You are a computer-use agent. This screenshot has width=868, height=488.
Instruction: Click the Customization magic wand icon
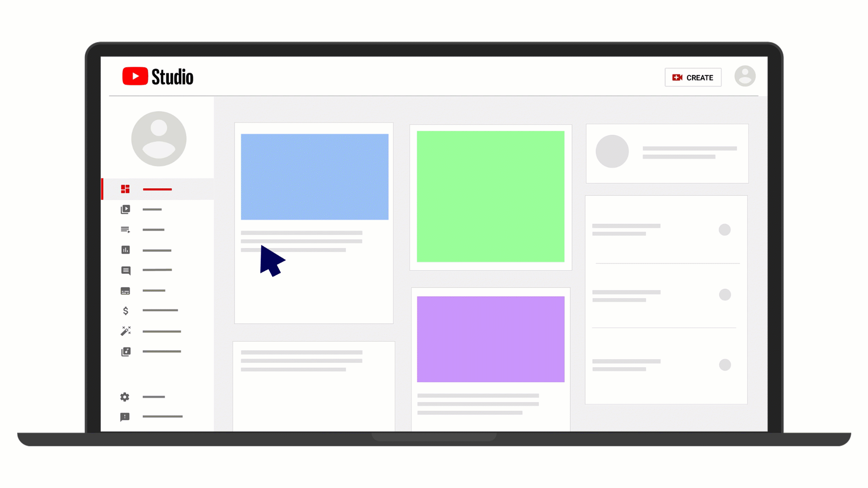125,331
